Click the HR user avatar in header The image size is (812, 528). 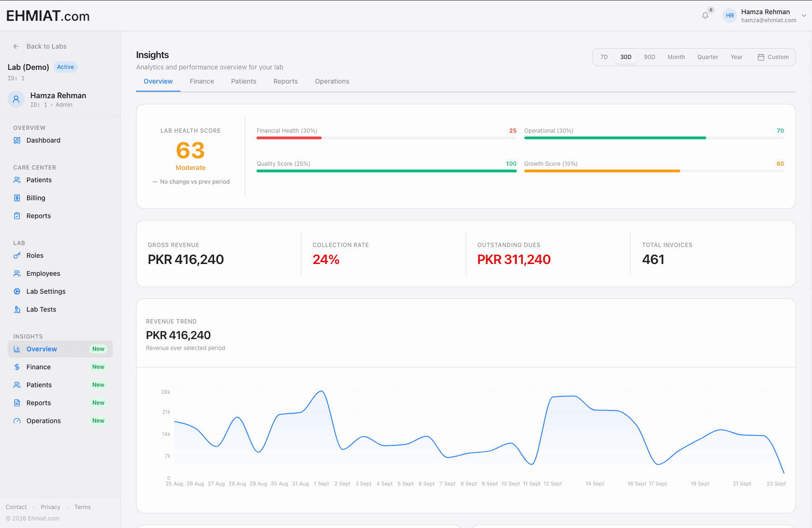(x=730, y=16)
